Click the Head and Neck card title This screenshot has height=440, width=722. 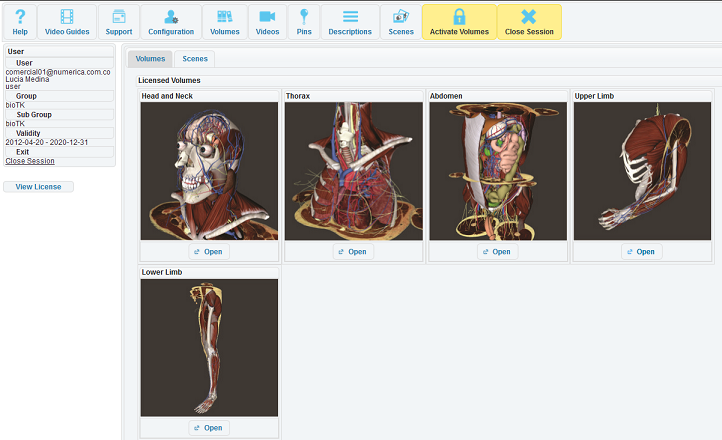(x=167, y=96)
